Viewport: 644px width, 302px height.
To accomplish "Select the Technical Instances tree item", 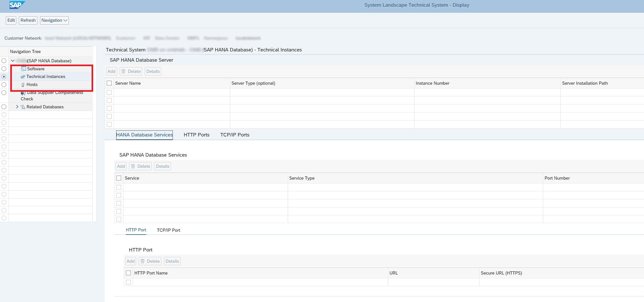I will click(x=46, y=77).
